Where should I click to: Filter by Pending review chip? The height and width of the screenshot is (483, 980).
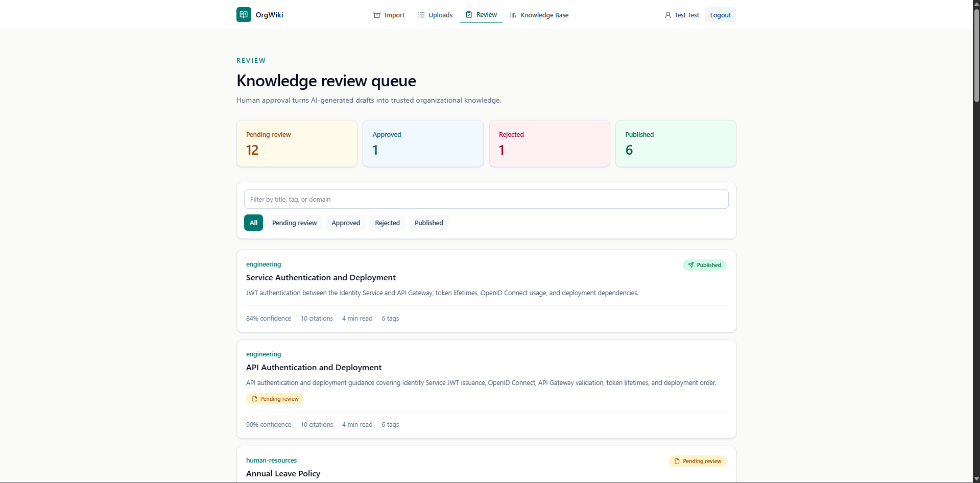[x=295, y=223]
